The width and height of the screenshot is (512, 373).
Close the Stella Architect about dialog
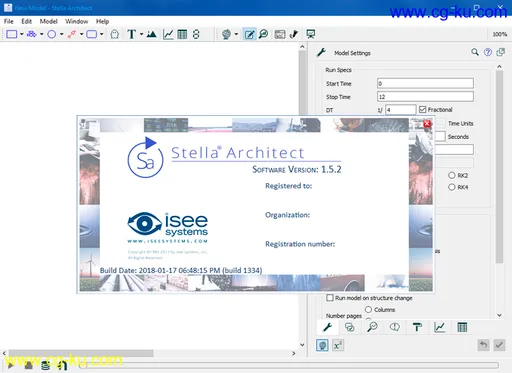pyautogui.click(x=427, y=124)
